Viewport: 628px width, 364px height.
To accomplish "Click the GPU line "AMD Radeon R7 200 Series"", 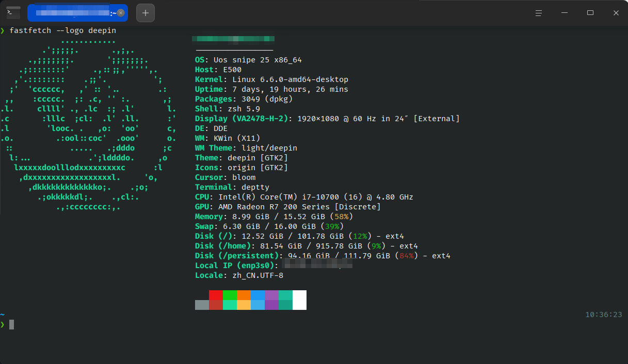I will pyautogui.click(x=288, y=207).
